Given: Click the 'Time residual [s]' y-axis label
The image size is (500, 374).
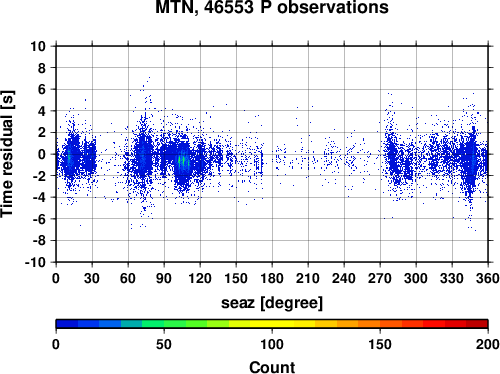Looking at the screenshot, I should 7,154.
